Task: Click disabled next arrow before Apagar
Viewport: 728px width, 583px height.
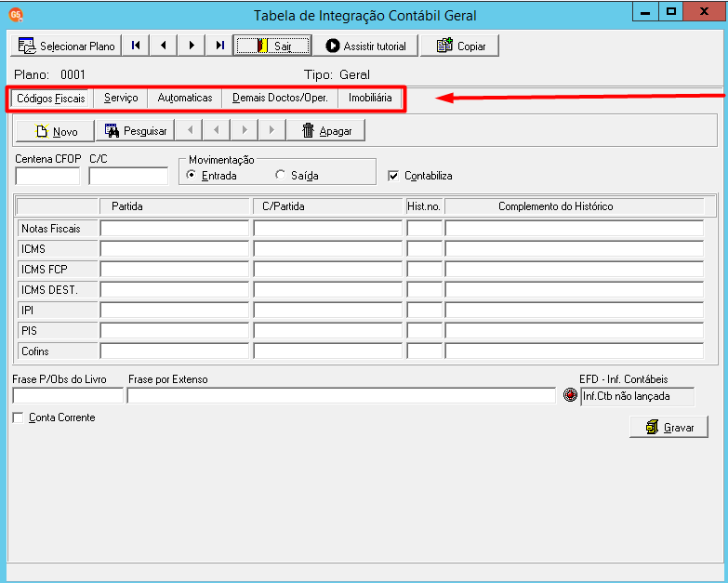Action: (x=245, y=130)
